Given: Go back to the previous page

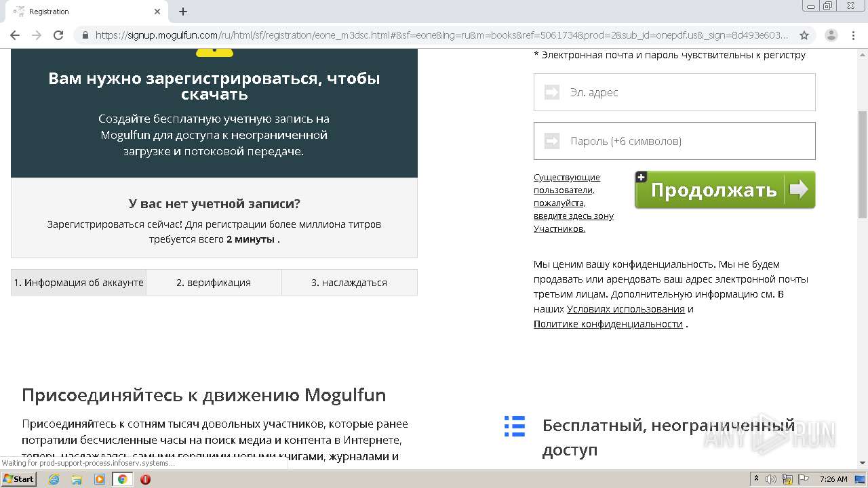Looking at the screenshot, I should [x=15, y=35].
